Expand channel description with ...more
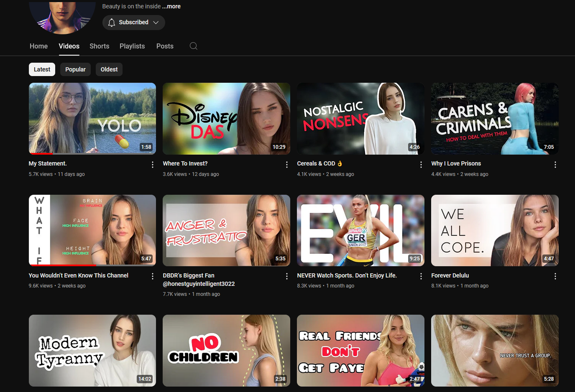The image size is (575, 392). pyautogui.click(x=171, y=6)
